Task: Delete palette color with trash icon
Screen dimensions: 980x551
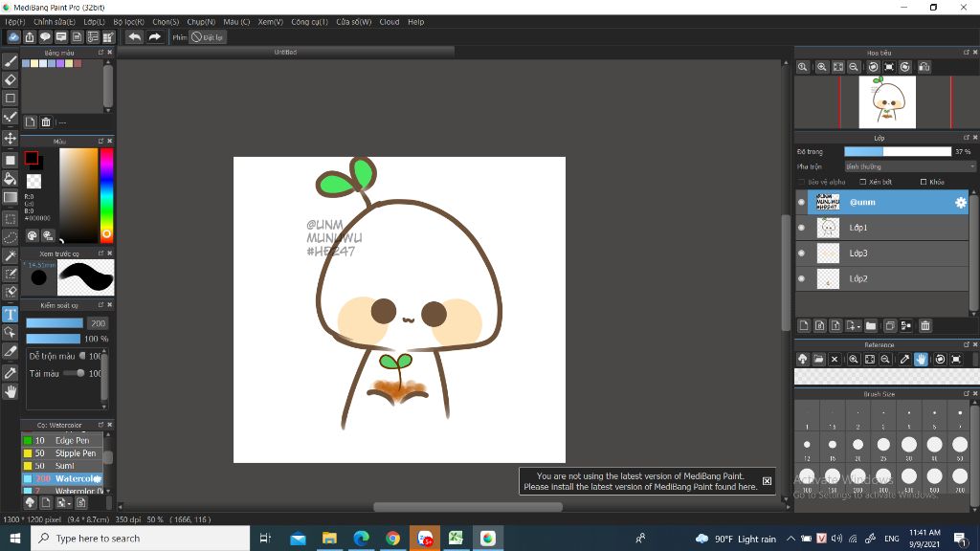Action: [46, 121]
